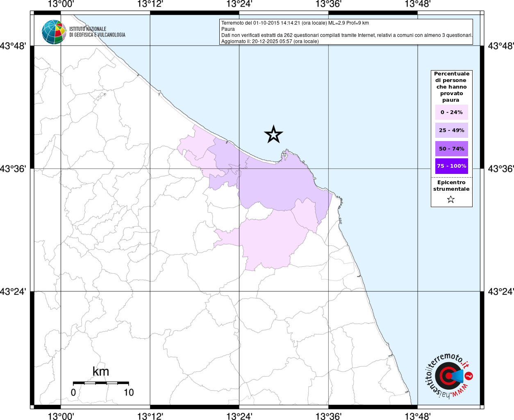Select the 25 - 49% legend swatch
514x420 pixels.
click(x=451, y=130)
